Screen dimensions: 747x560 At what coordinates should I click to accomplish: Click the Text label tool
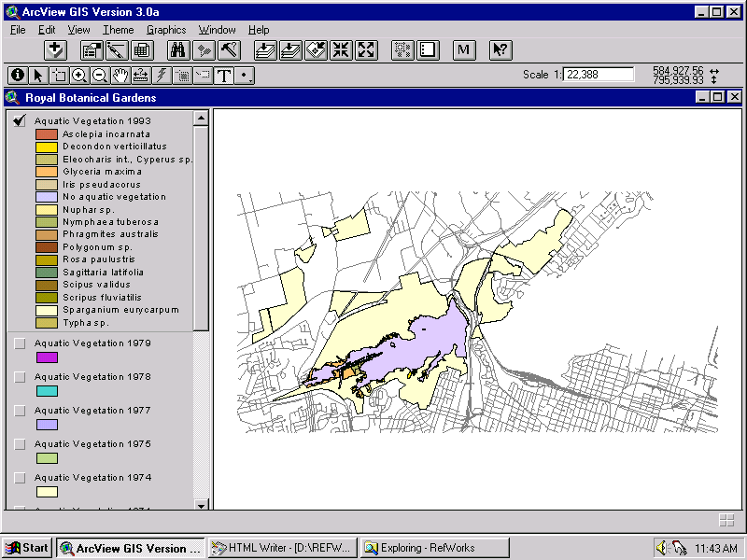(x=224, y=75)
